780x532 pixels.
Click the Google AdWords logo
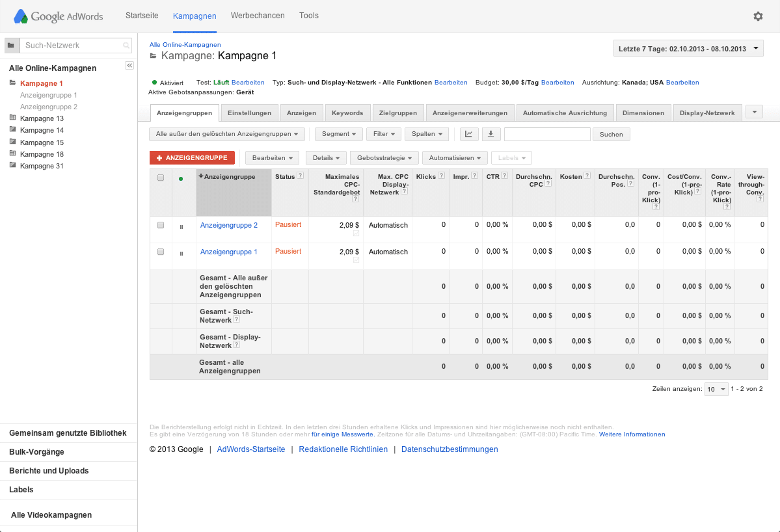[58, 16]
